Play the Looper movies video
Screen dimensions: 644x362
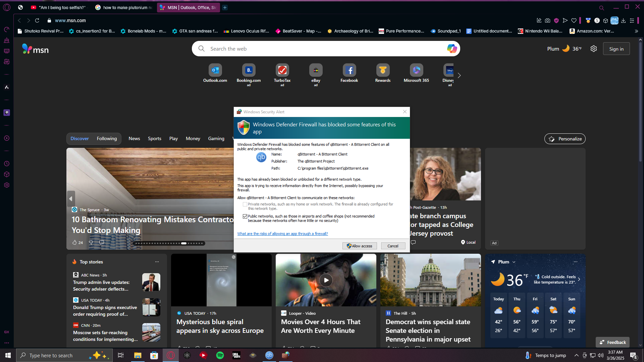coord(326,280)
